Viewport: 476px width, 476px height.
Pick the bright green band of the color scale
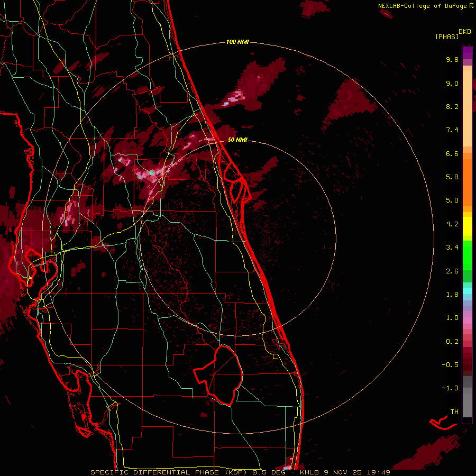click(467, 255)
